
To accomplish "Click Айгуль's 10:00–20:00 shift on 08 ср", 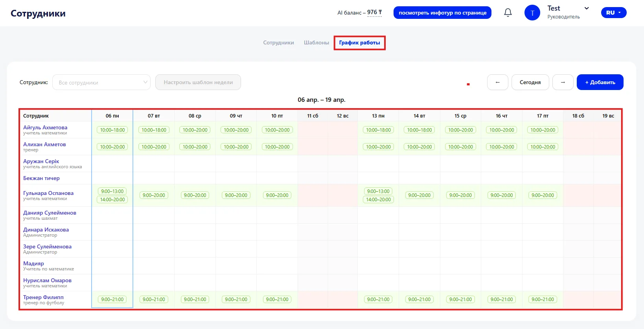I will coord(195,130).
